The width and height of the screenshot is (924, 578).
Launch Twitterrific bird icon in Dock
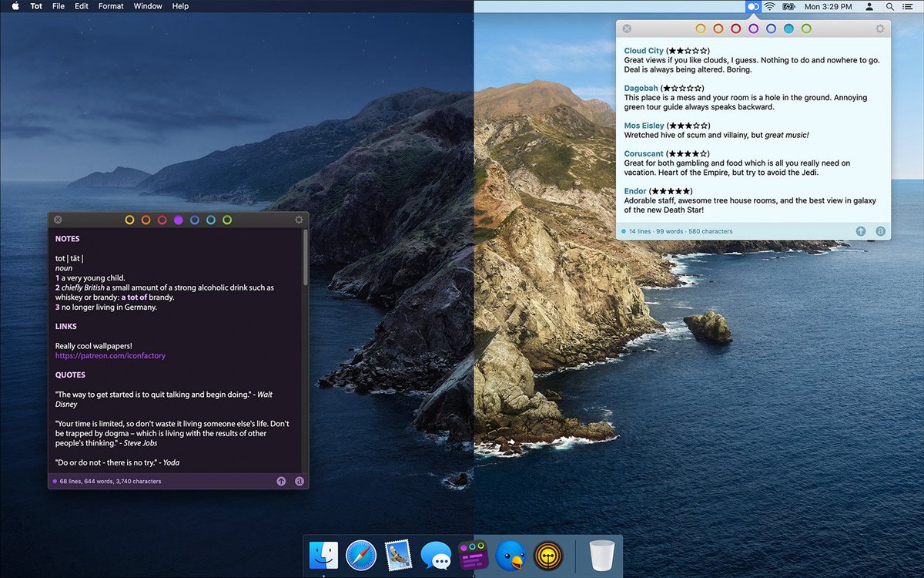pos(510,555)
